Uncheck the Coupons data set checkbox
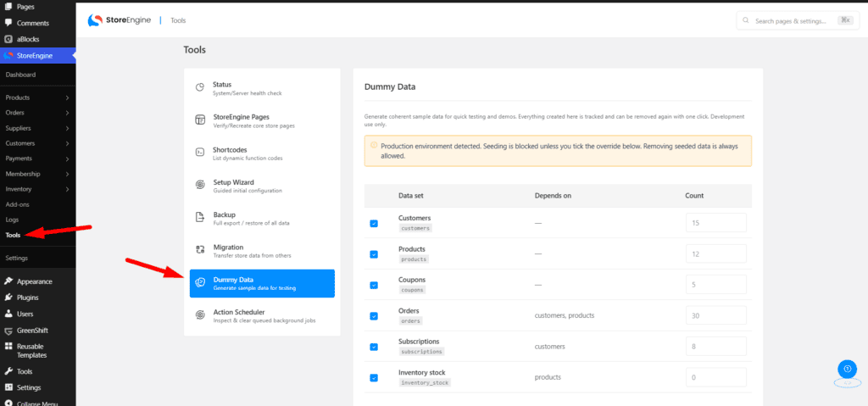 click(374, 286)
